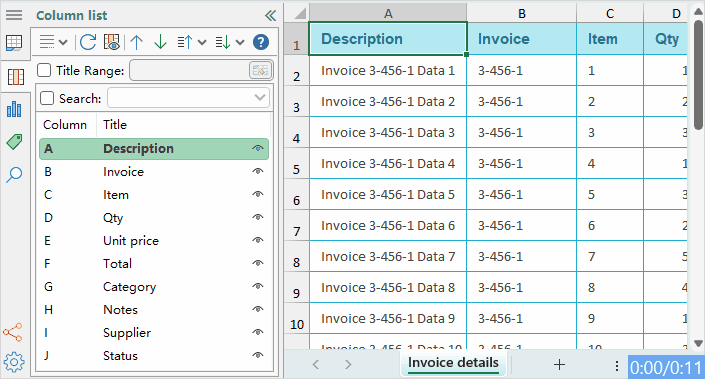Enable the Title Range checkbox
Screen dimensions: 705x379
(44, 70)
